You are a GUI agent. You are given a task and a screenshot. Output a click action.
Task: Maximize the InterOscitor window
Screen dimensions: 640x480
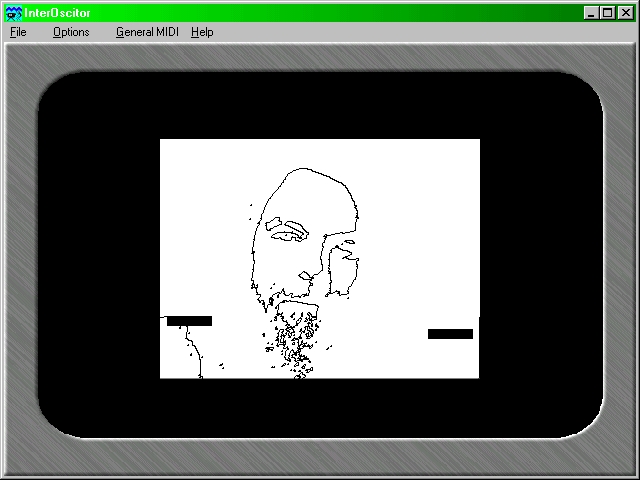(x=607, y=13)
